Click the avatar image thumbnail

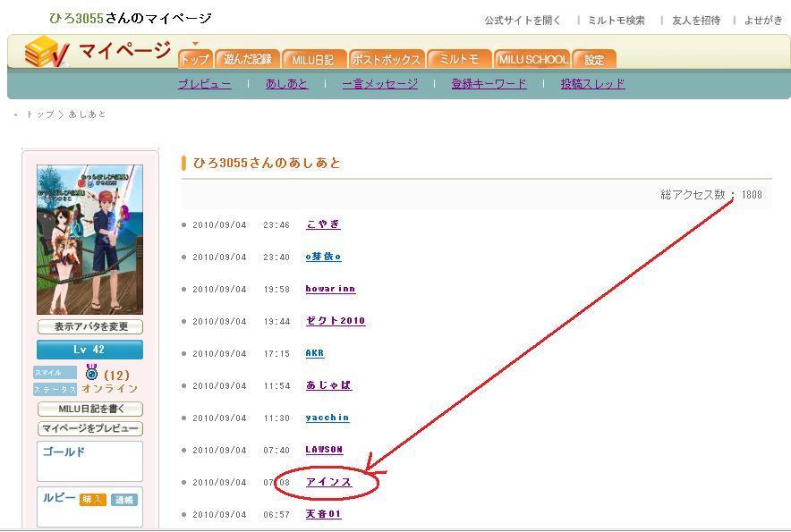click(89, 240)
